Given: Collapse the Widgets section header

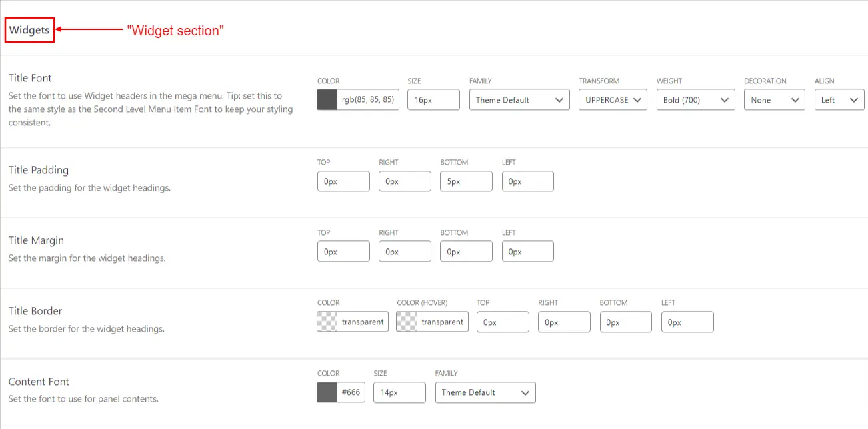Looking at the screenshot, I should tap(29, 29).
